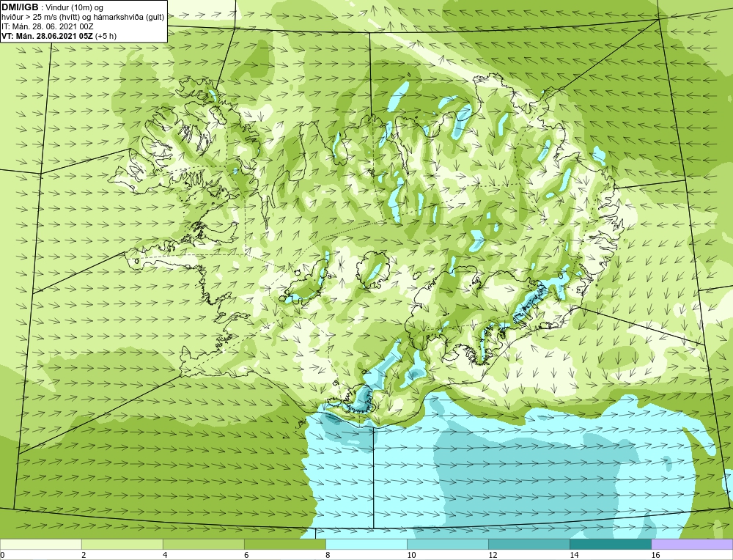733x560 pixels.
Task: Click the 0–2 m/s pale legend swatch
Action: 40,544
